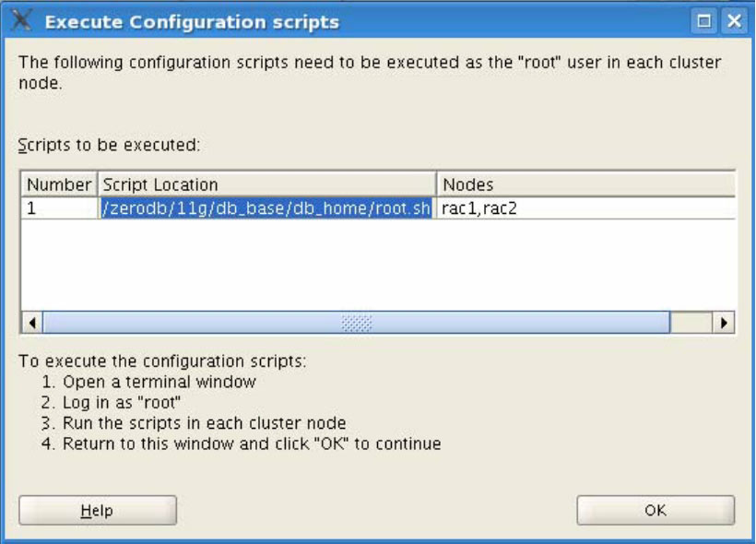Click empty area of the scripts table
Viewport: 756px width, 544px height.
pos(369,267)
